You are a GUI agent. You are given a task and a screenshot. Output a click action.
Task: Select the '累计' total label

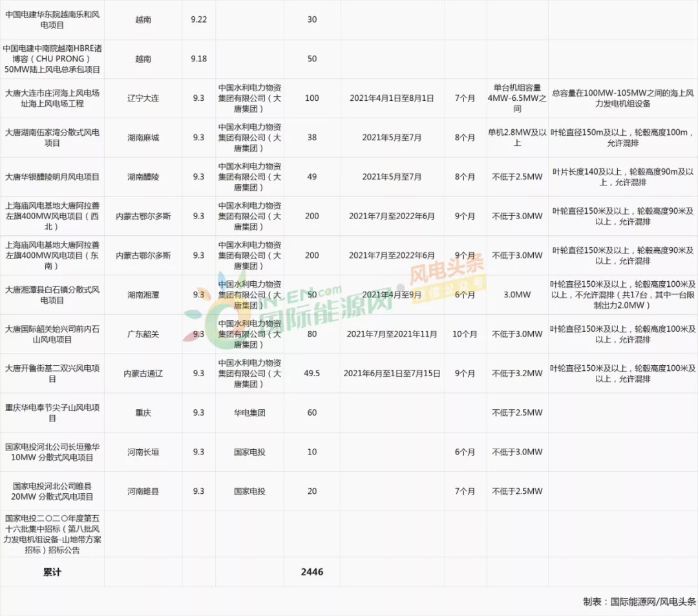pyautogui.click(x=52, y=573)
